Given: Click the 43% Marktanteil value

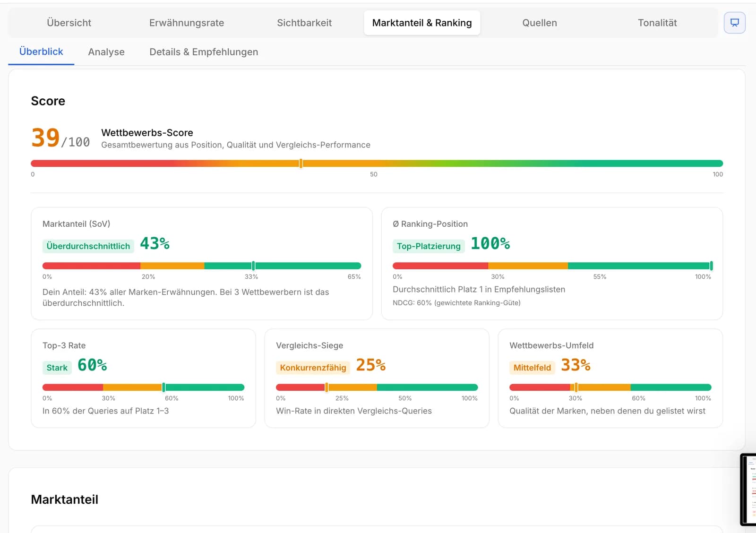Looking at the screenshot, I should (155, 243).
